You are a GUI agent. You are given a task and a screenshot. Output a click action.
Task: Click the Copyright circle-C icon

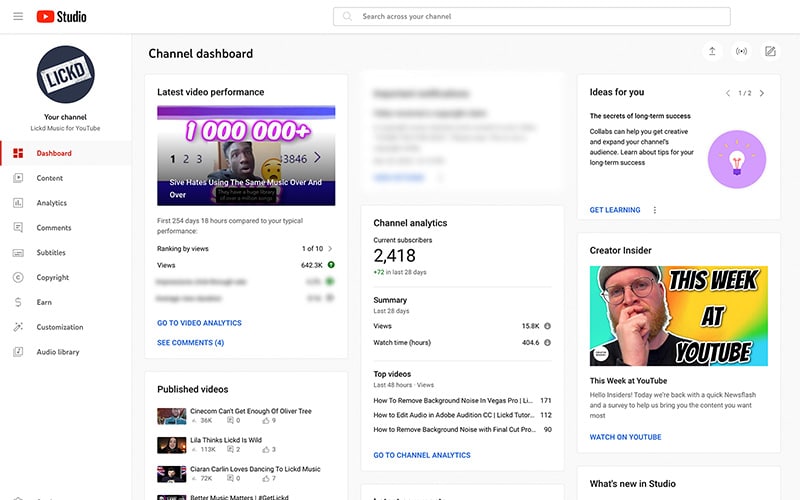tap(18, 277)
